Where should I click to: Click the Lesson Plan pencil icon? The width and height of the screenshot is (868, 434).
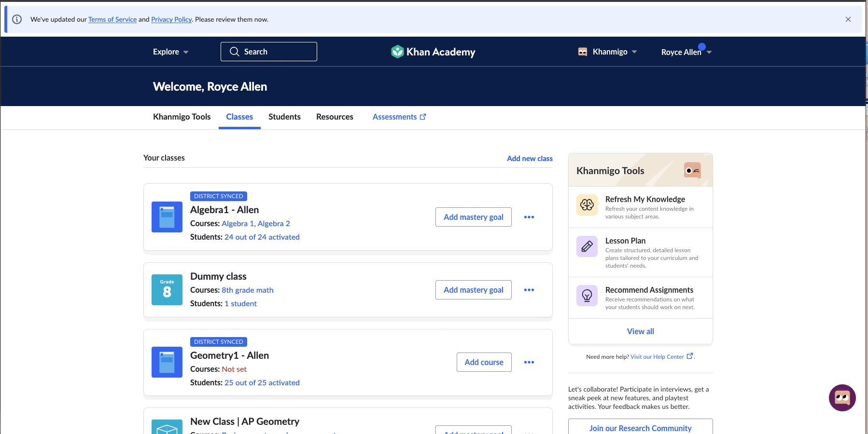click(x=587, y=246)
